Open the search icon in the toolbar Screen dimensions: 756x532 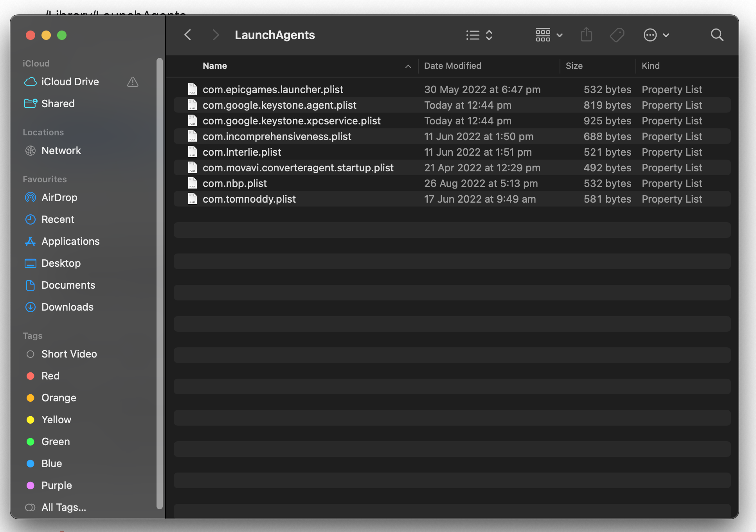click(716, 35)
